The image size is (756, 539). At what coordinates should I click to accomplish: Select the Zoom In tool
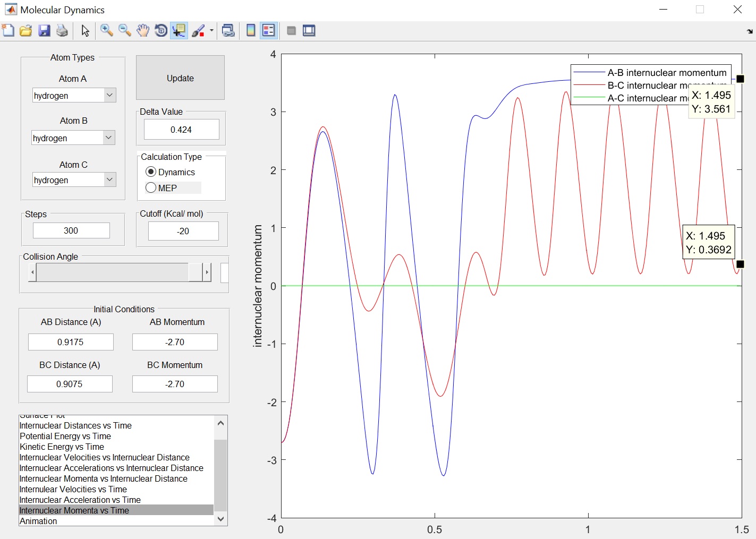click(x=107, y=31)
